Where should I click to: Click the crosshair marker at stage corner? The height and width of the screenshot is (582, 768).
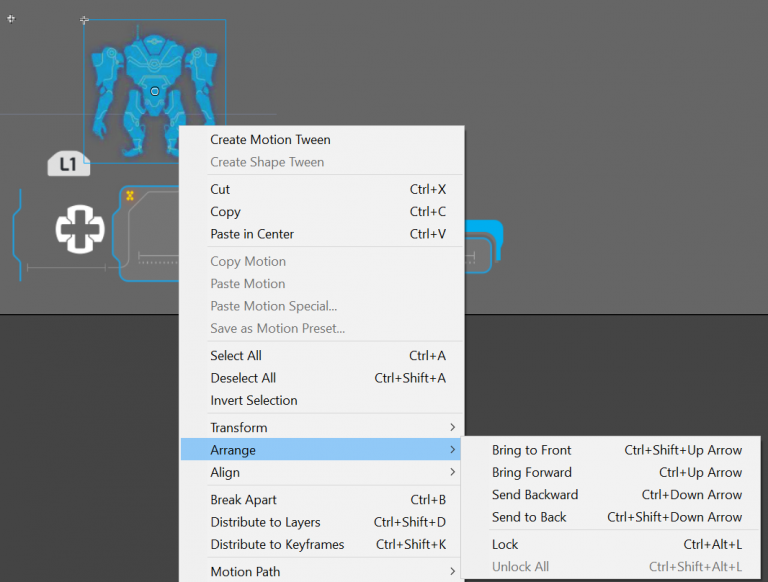[x=11, y=18]
